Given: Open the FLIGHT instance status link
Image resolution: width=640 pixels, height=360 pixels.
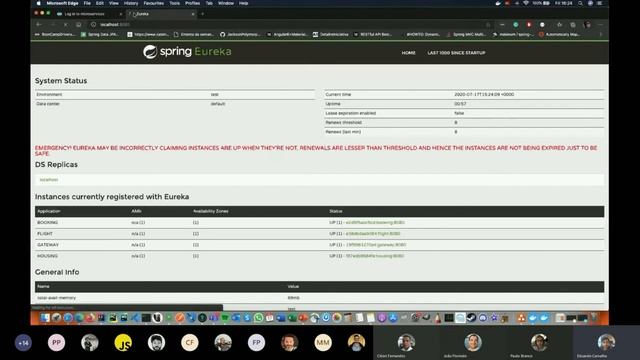Looking at the screenshot, I should click(x=373, y=233).
